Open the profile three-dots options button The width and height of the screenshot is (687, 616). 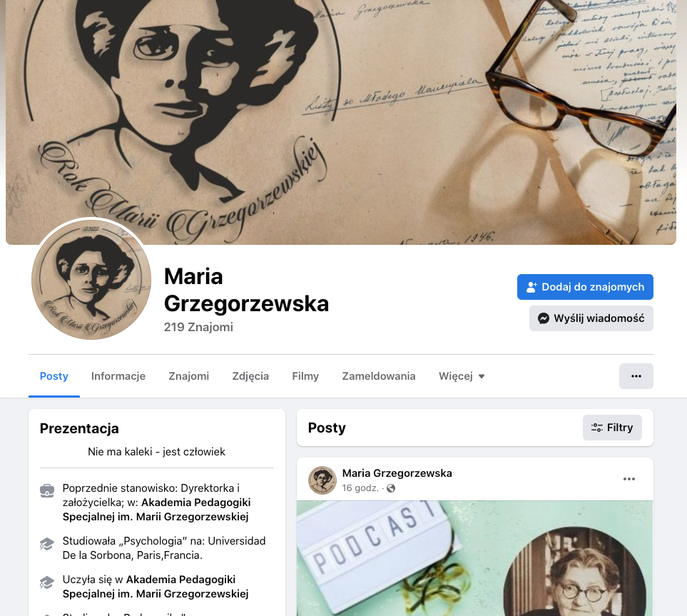pos(636,376)
